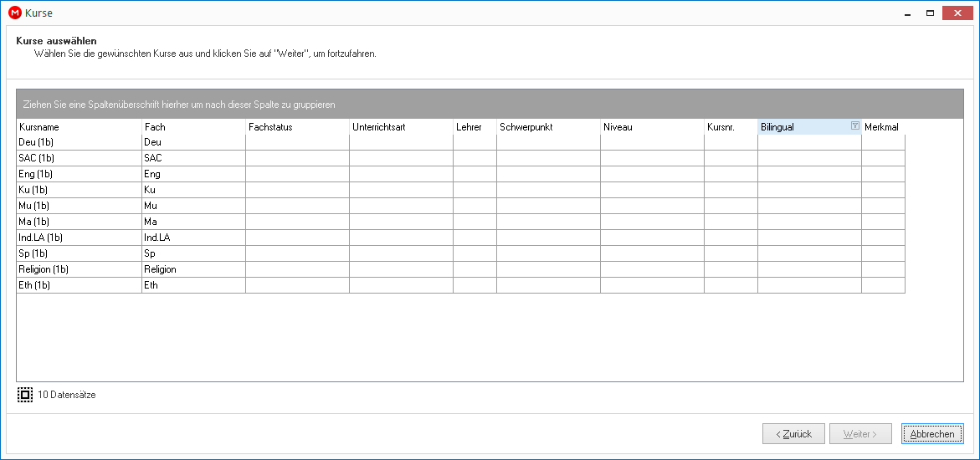Close the Kurse window
Viewport: 980px width, 460px height.
coord(958,13)
